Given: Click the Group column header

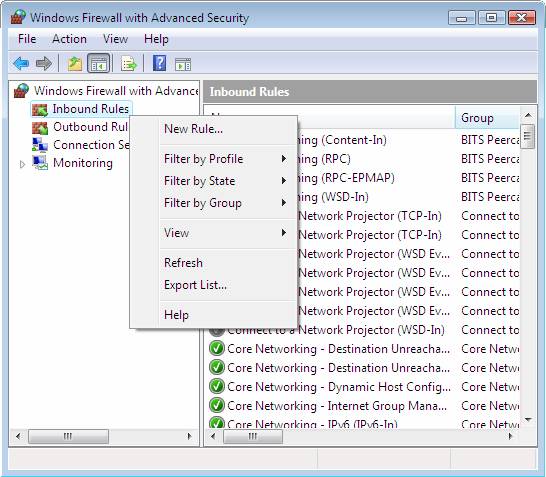Looking at the screenshot, I should [488, 118].
